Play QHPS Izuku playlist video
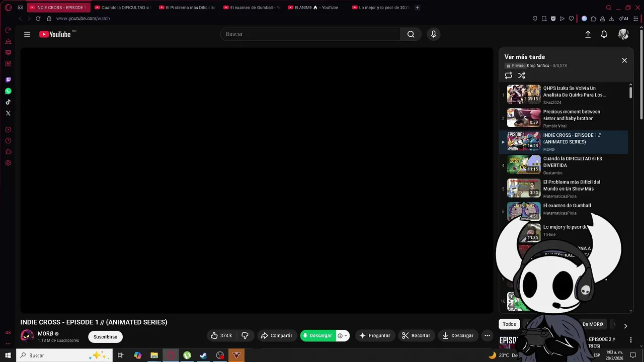 pyautogui.click(x=563, y=95)
